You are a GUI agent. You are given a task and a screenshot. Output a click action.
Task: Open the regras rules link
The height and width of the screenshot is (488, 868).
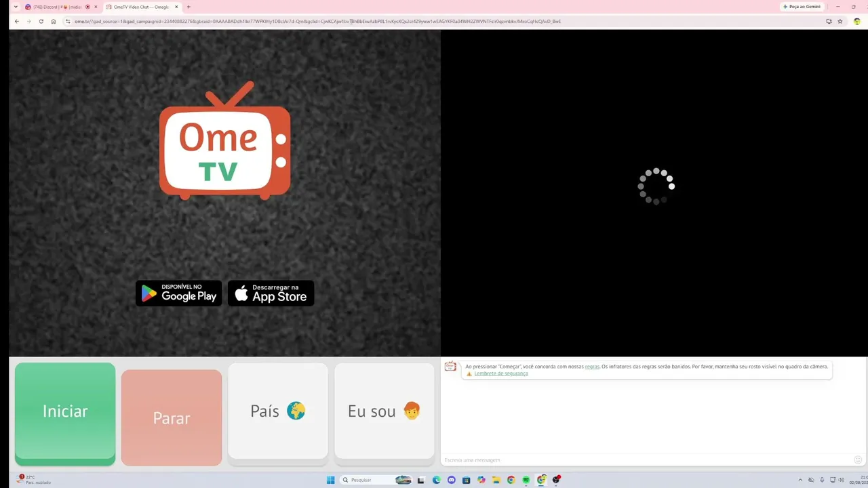[592, 367]
